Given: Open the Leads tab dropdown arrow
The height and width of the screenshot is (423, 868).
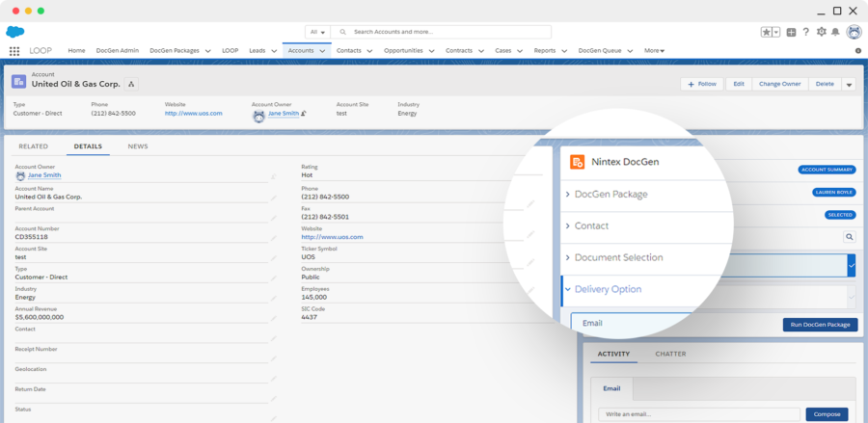Looking at the screenshot, I should (274, 51).
